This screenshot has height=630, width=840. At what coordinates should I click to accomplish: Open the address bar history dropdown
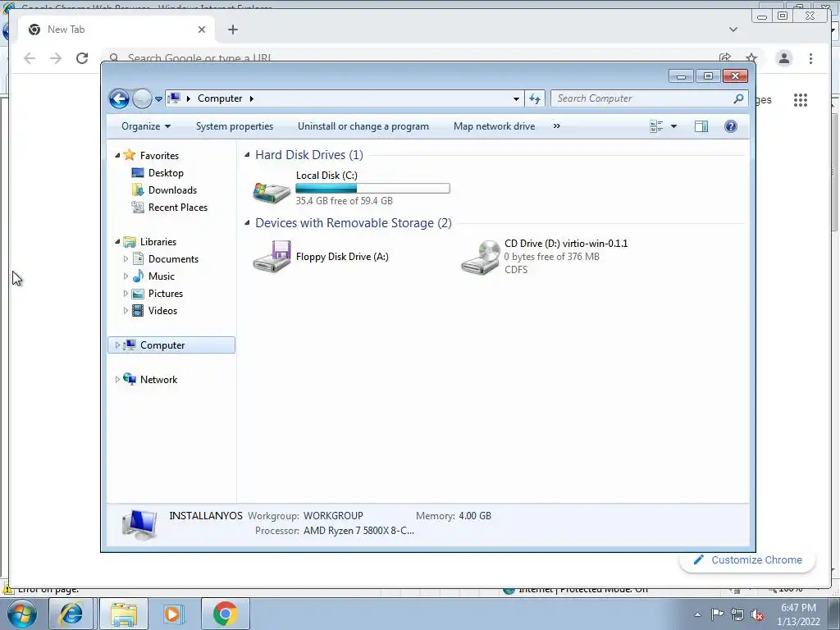(516, 98)
